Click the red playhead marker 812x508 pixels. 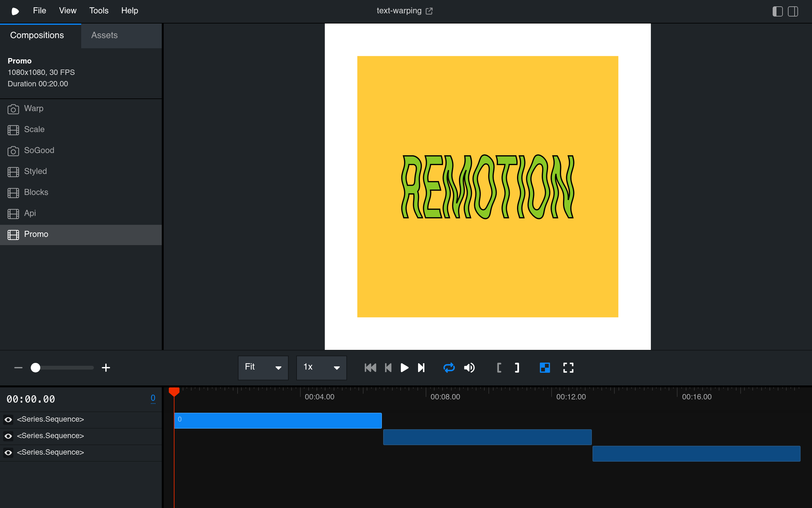174,392
